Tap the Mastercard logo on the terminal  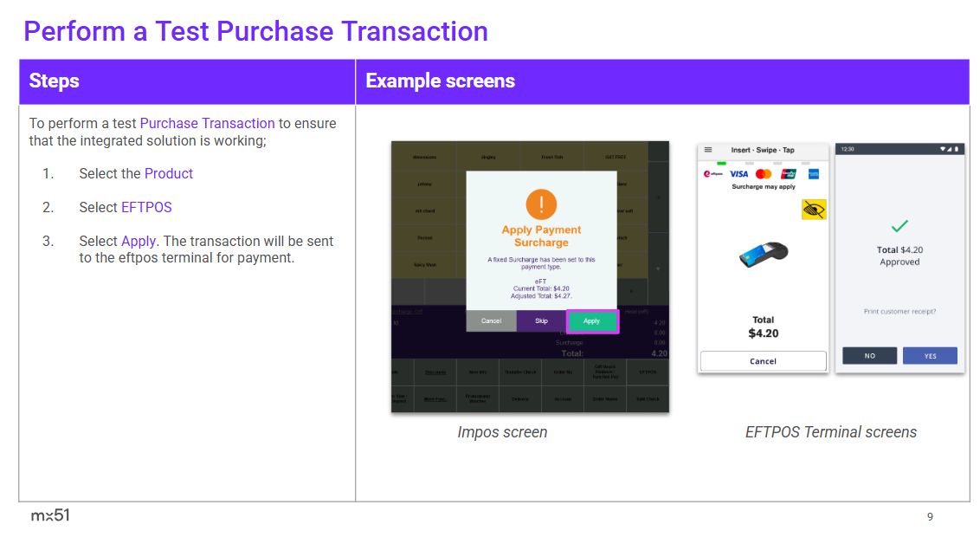764,174
